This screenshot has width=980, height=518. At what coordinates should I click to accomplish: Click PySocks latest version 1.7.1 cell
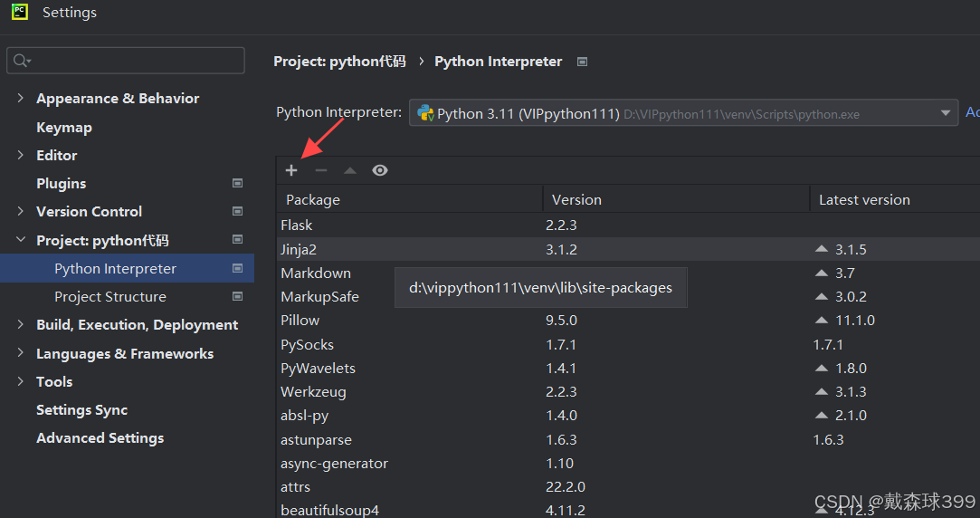pyautogui.click(x=828, y=345)
